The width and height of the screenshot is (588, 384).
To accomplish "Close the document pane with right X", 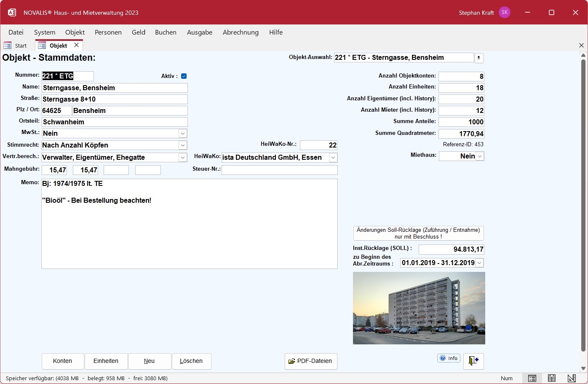I will [581, 45].
